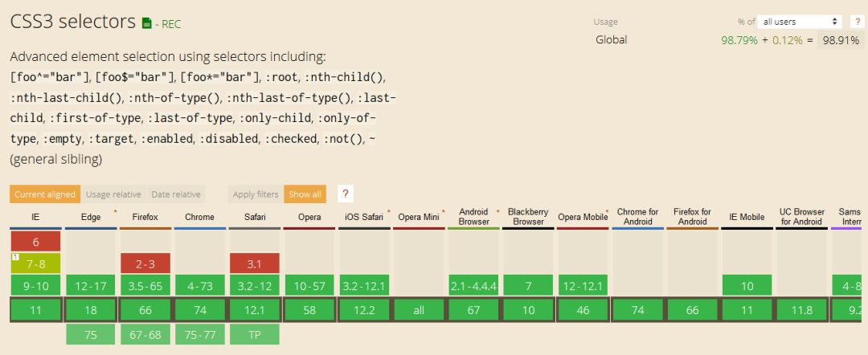Open the red question mark help
Screen dimensions: 868x355
[346, 194]
